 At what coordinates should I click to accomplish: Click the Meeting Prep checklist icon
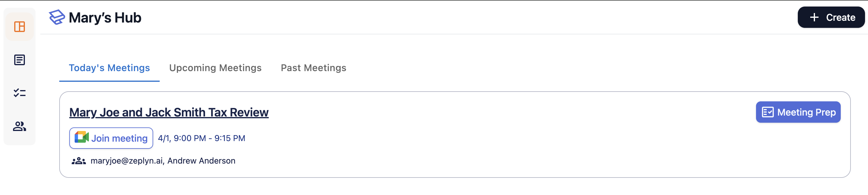pos(768,112)
